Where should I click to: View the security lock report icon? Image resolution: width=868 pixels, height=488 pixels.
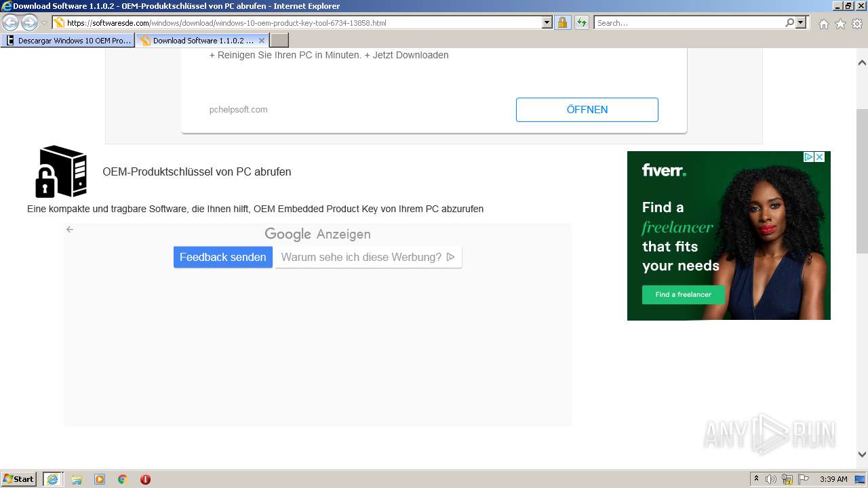point(562,23)
